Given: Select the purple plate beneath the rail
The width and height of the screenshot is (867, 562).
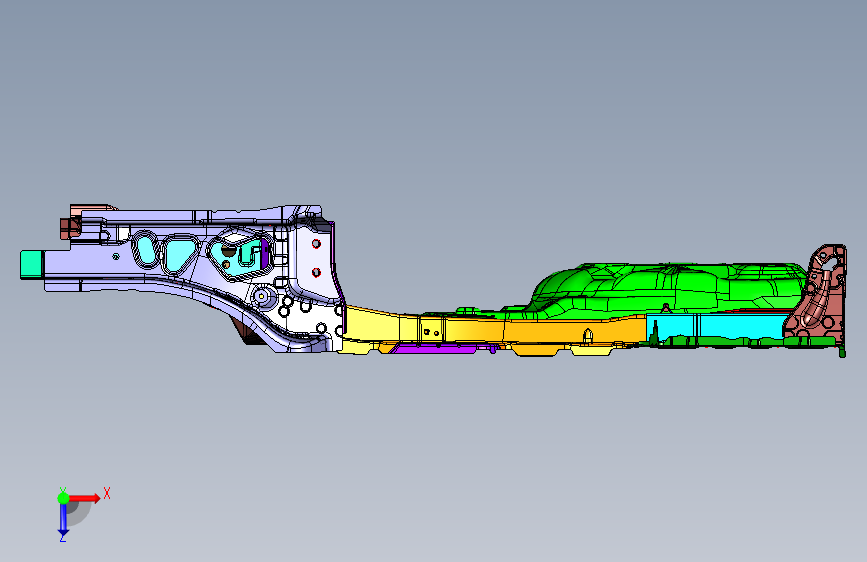Looking at the screenshot, I should [x=434, y=348].
